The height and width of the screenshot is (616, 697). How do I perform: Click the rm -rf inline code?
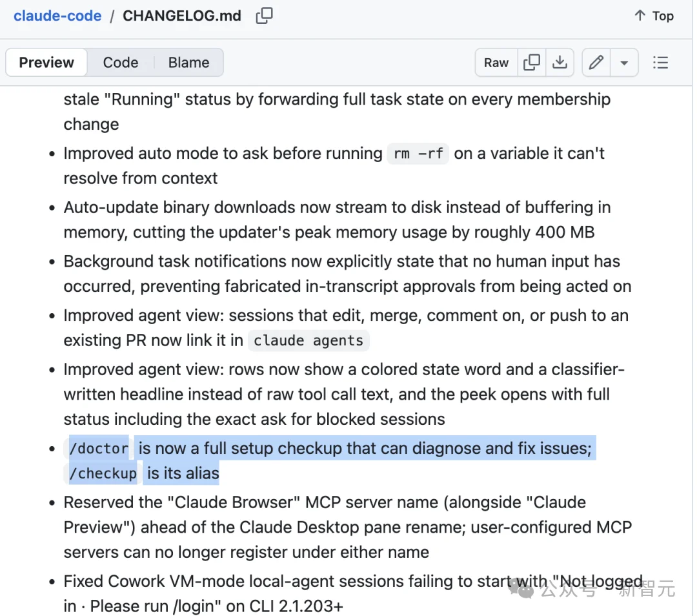pyautogui.click(x=418, y=154)
